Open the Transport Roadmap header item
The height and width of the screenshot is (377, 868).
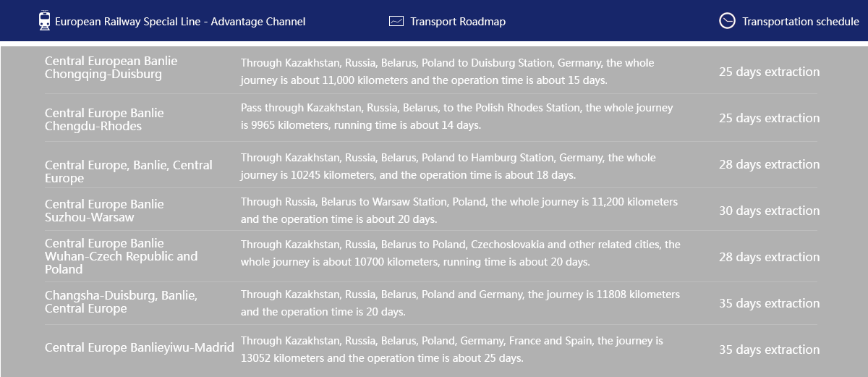click(458, 22)
